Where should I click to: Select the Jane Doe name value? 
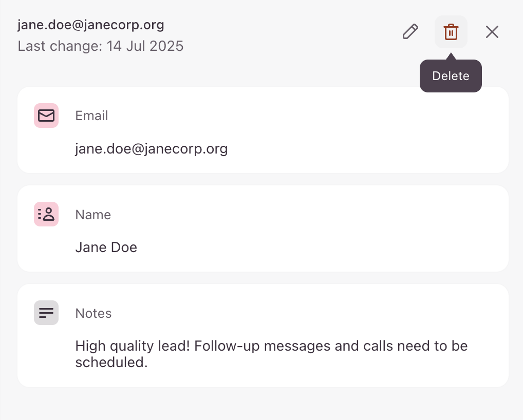106,247
